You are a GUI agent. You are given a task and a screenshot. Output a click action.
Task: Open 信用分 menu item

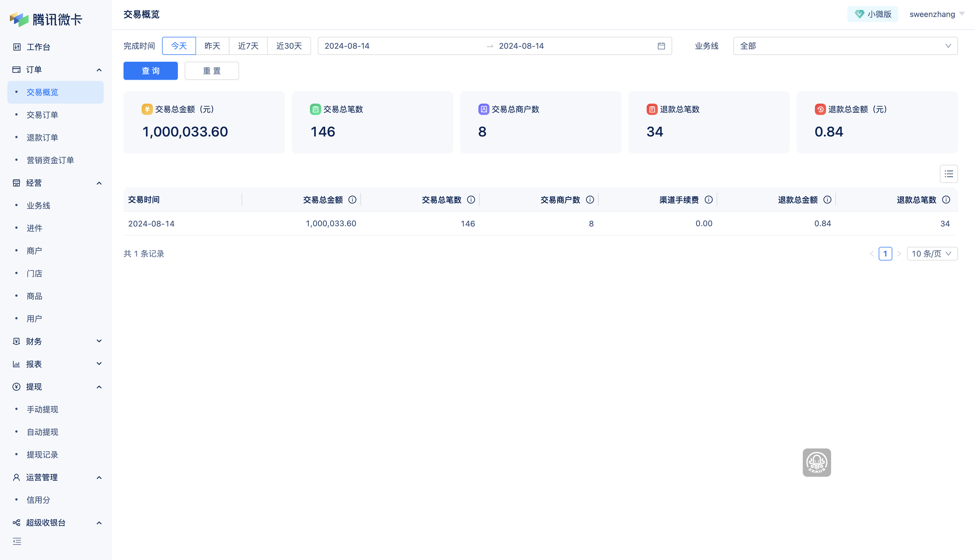56,500
